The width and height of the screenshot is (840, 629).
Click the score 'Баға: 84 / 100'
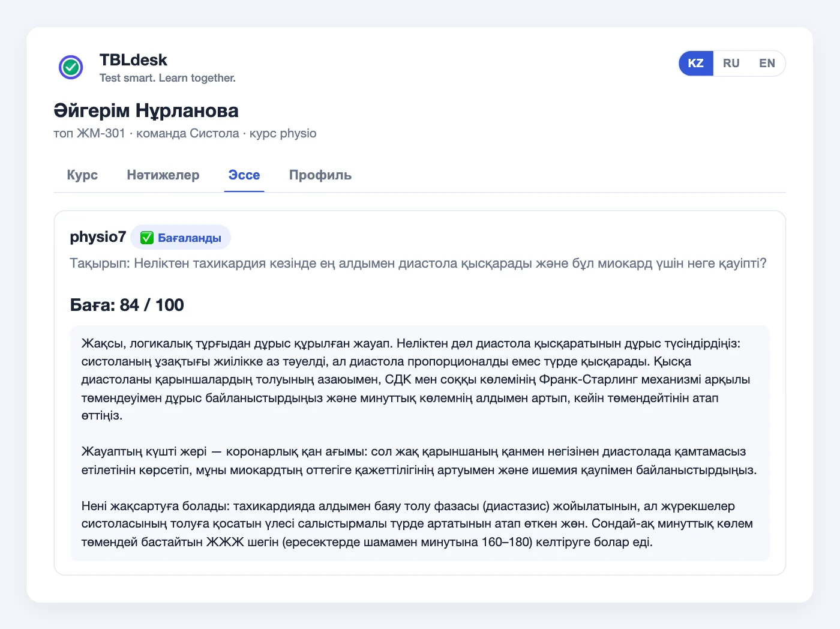click(x=127, y=305)
